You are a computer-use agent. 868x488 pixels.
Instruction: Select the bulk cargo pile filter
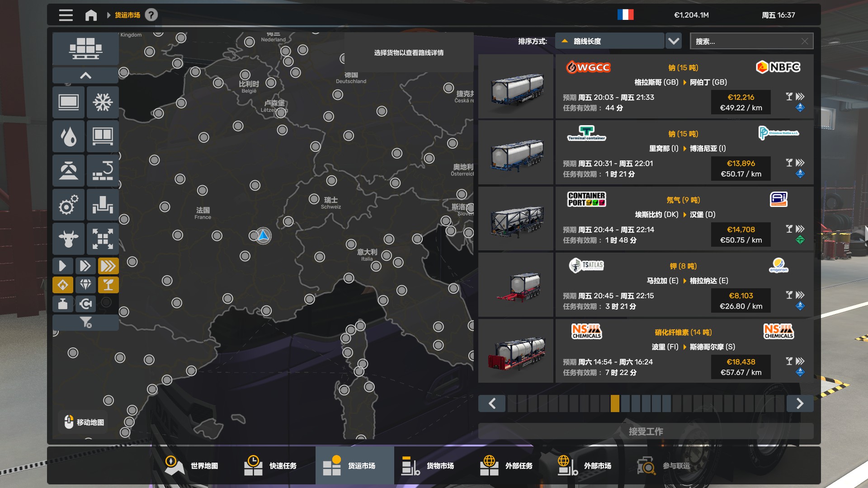(68, 171)
